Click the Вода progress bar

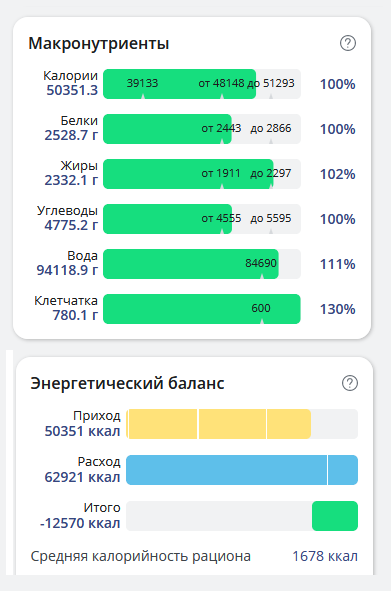[x=202, y=264]
